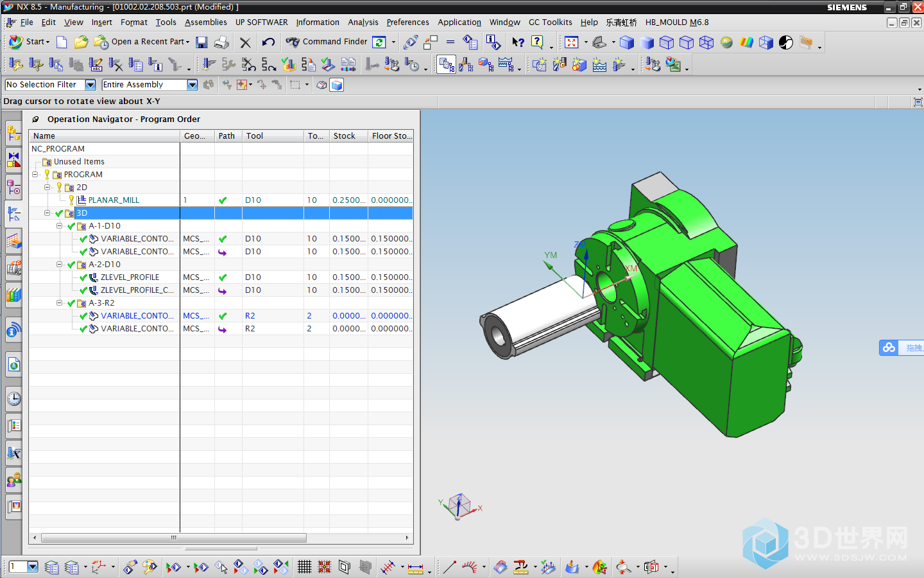Click the Open folder icon
Screen dimensions: 924x578
(81, 42)
